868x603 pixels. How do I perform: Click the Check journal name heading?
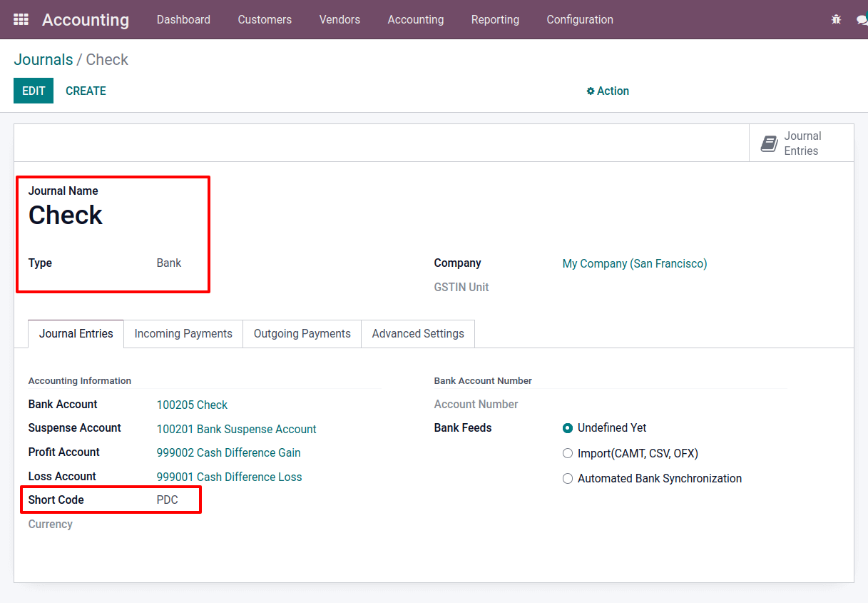[x=66, y=216]
